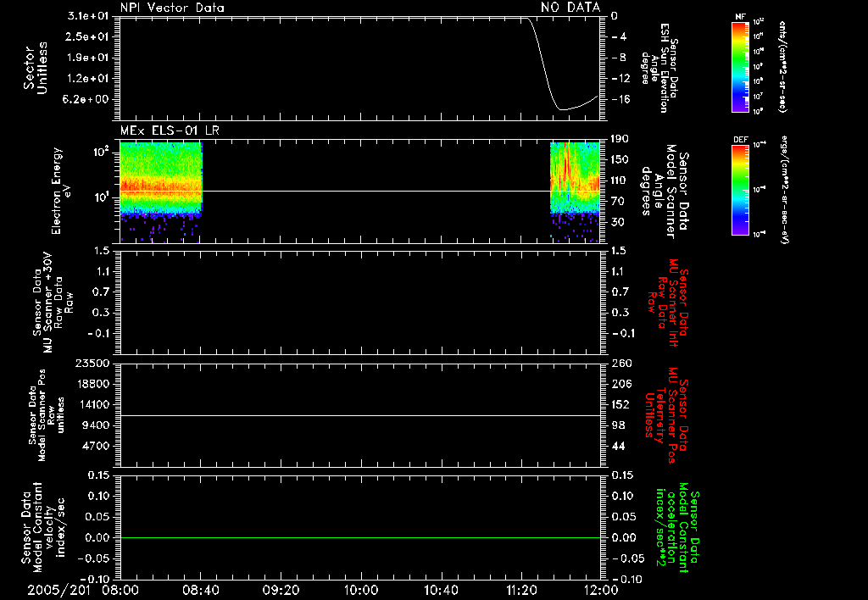Click the green zero velocity line

[359, 537]
